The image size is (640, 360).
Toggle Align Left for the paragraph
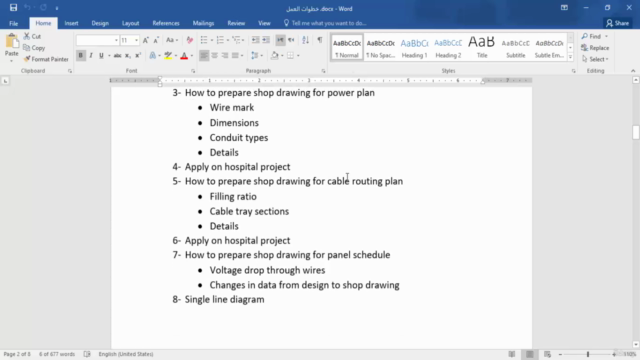204,56
